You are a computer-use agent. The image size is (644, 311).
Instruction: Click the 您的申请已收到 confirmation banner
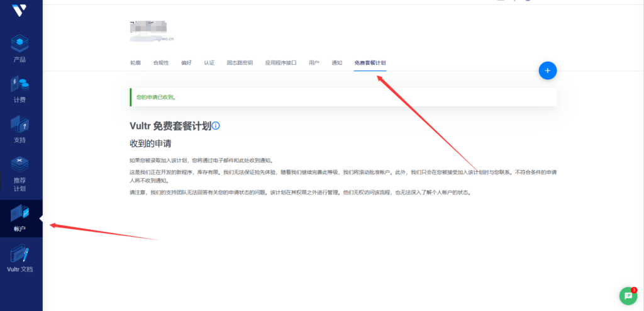tap(343, 97)
